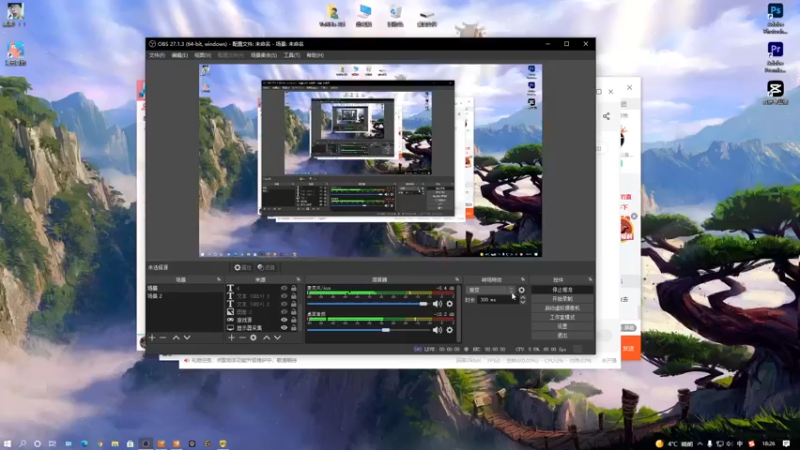Toggle visibility of display capture source
The image size is (800, 450).
284,328
